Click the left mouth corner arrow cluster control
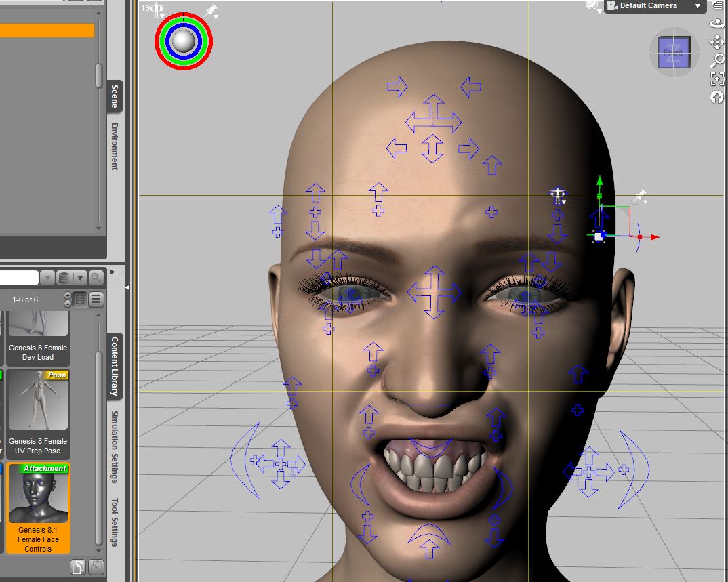 tap(279, 463)
